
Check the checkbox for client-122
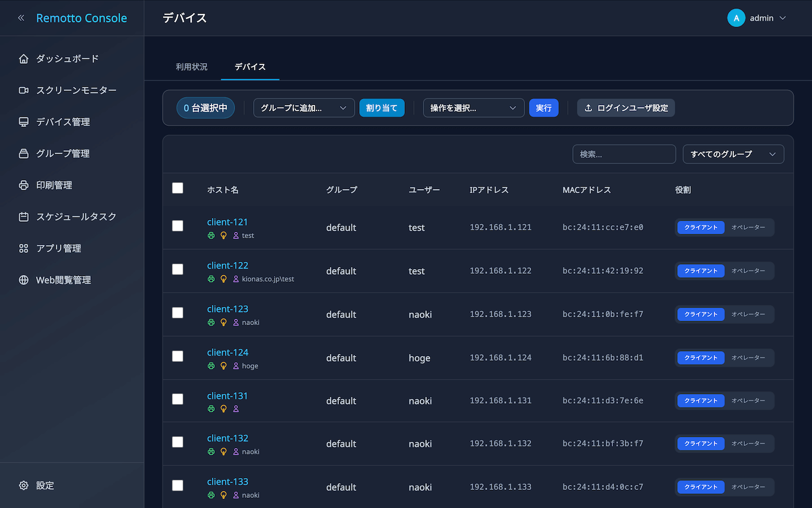click(x=178, y=269)
